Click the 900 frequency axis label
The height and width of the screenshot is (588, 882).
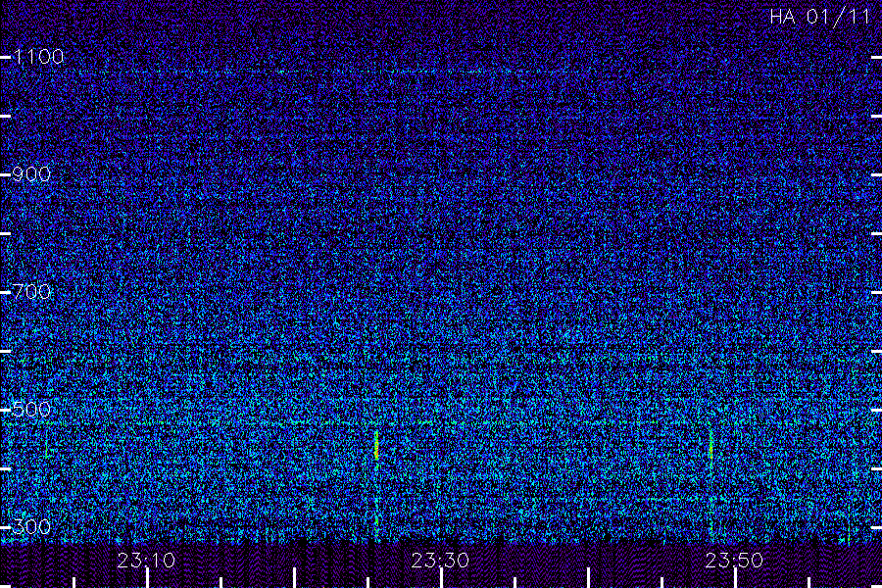[31, 174]
